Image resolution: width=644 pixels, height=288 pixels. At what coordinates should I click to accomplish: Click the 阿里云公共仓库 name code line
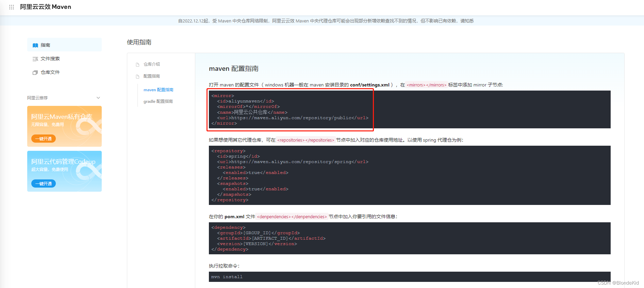pos(252,112)
